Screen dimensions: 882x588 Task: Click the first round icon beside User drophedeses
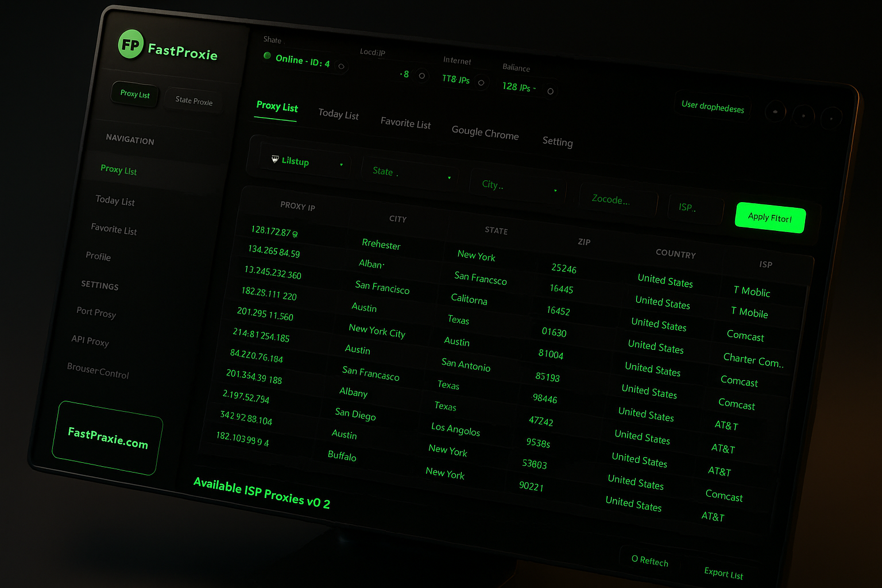click(775, 111)
